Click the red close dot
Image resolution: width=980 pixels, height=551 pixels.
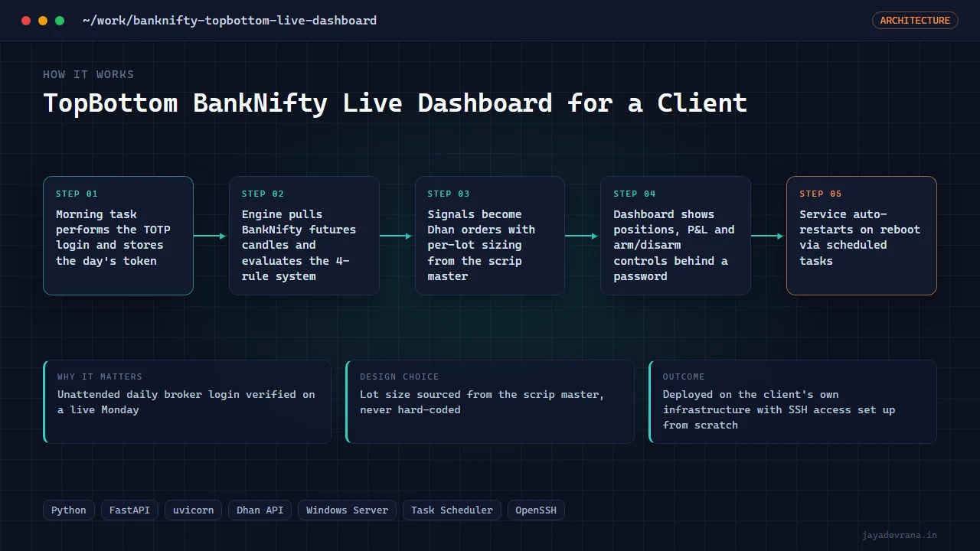click(x=26, y=21)
